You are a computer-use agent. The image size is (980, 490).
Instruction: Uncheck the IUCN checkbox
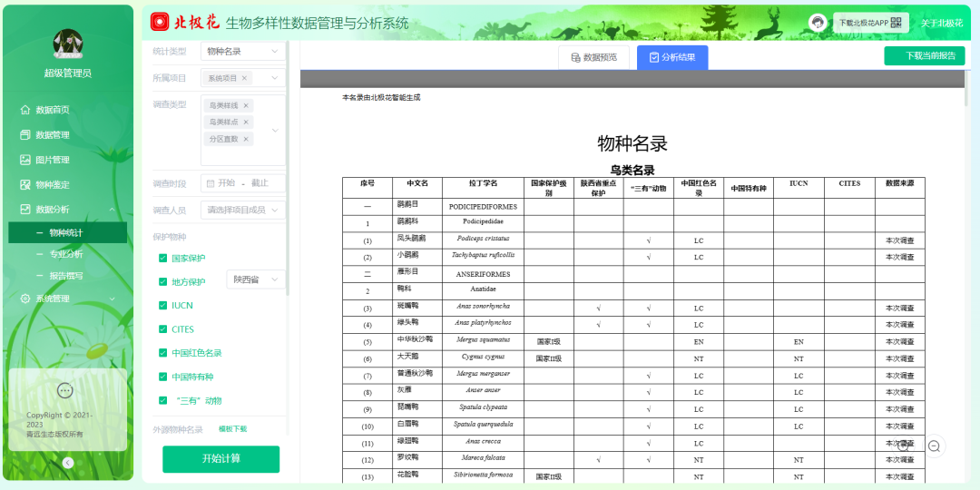coord(163,306)
